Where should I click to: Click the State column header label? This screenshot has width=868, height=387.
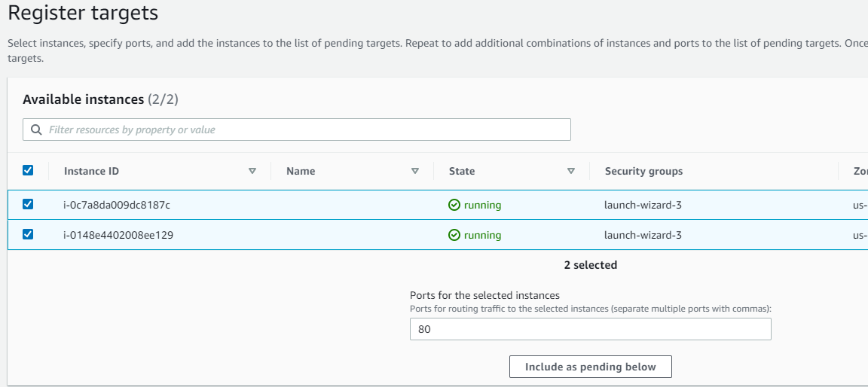[x=462, y=171]
